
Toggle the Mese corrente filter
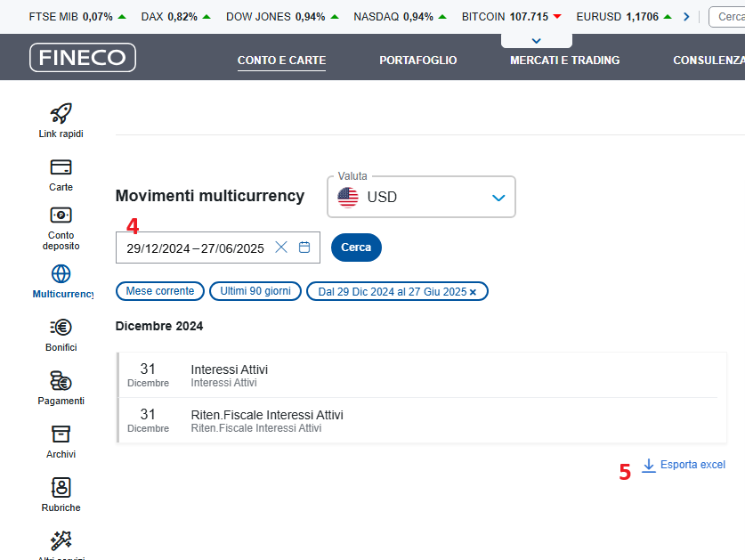[x=159, y=291]
